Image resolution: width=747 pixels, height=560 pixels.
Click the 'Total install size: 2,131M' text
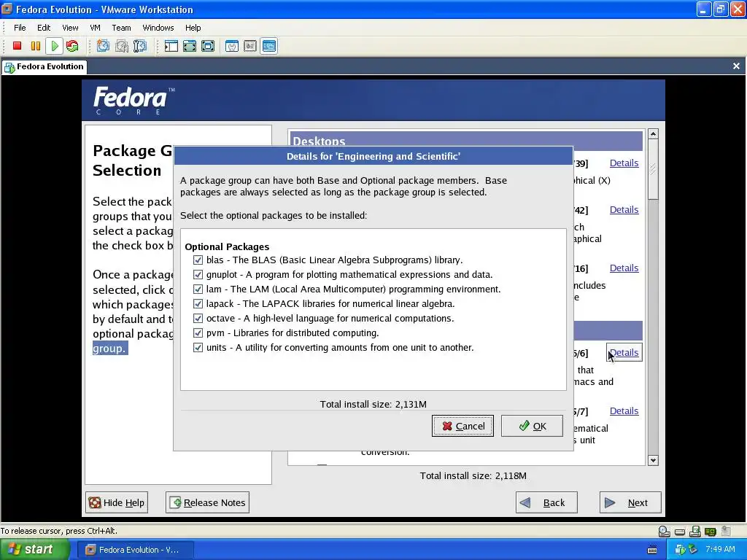[373, 404]
